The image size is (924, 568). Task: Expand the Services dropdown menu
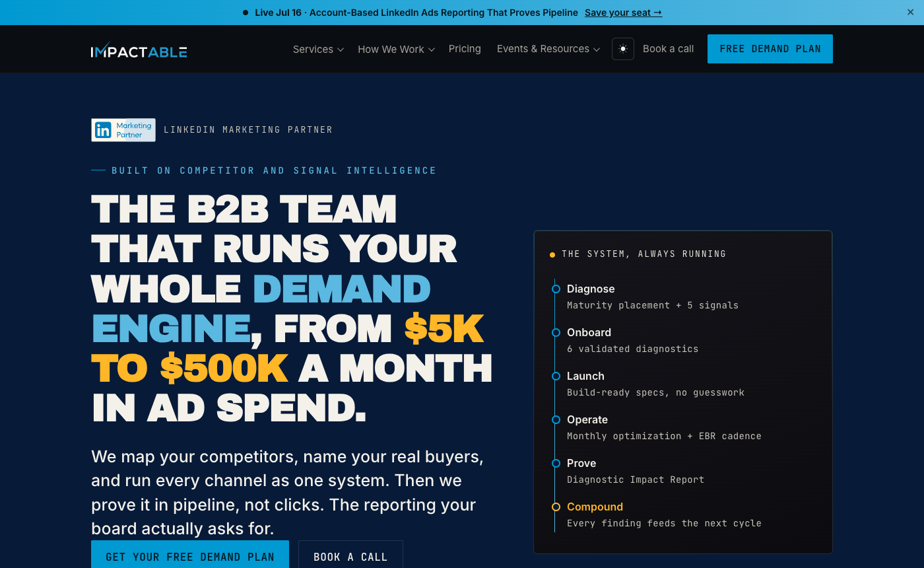click(318, 50)
